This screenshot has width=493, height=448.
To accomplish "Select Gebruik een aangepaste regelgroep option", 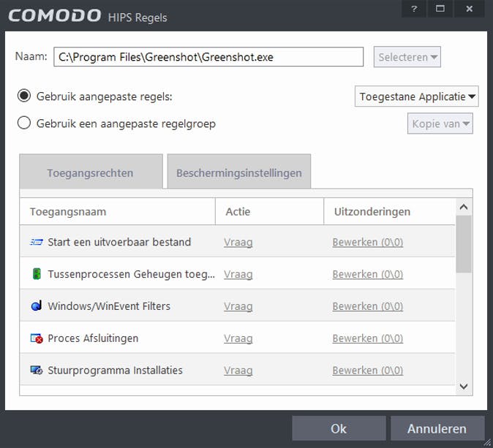I will (24, 123).
